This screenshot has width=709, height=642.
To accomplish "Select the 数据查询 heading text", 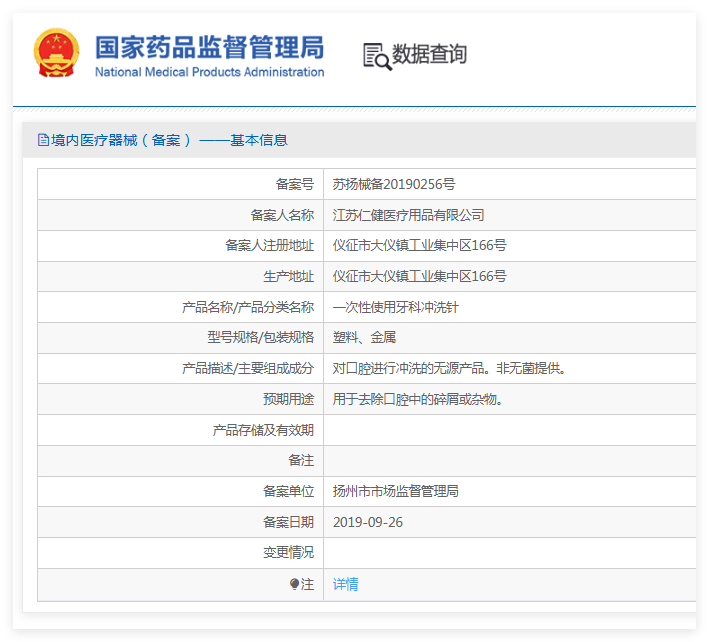I will click(429, 55).
